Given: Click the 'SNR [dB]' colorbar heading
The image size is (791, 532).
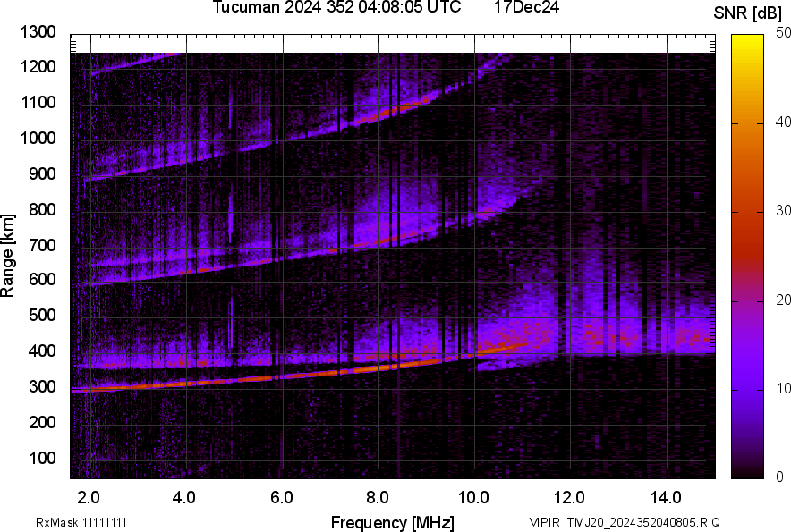Looking at the screenshot, I should point(748,13).
